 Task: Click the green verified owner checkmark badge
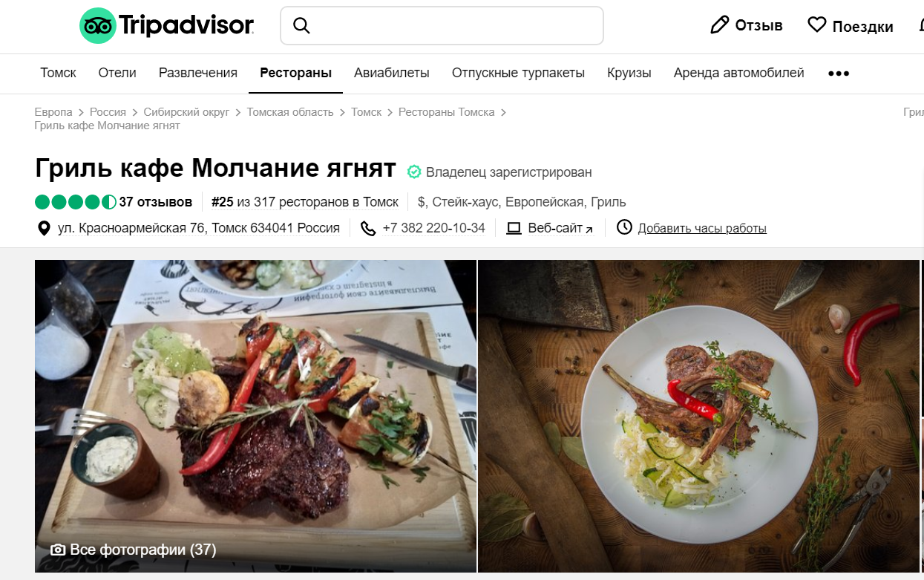click(x=414, y=172)
